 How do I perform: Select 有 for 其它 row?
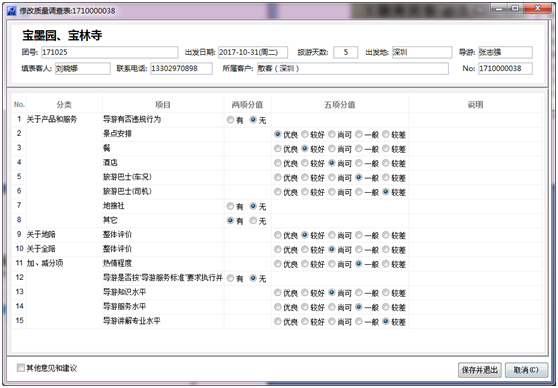(x=230, y=221)
